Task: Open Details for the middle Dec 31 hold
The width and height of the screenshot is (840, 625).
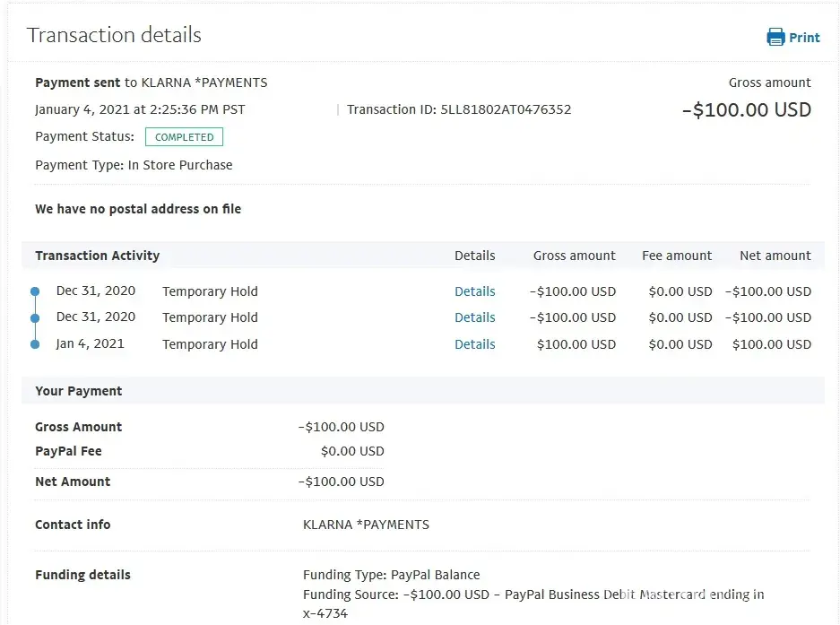Action: pyautogui.click(x=474, y=317)
